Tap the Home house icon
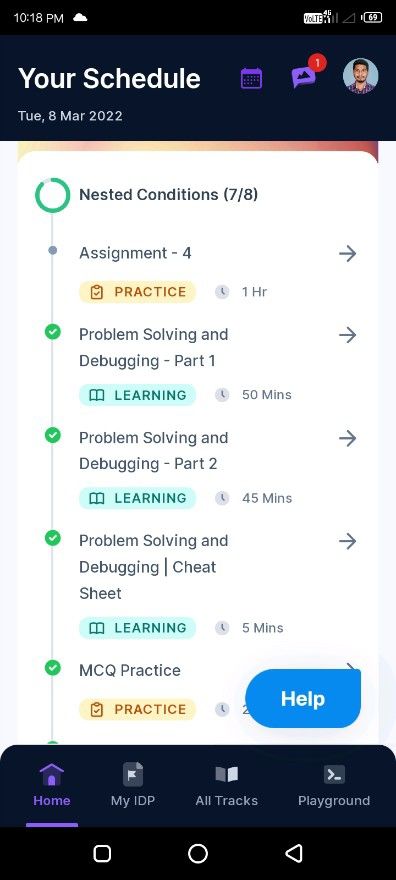396x880 pixels. (52, 774)
